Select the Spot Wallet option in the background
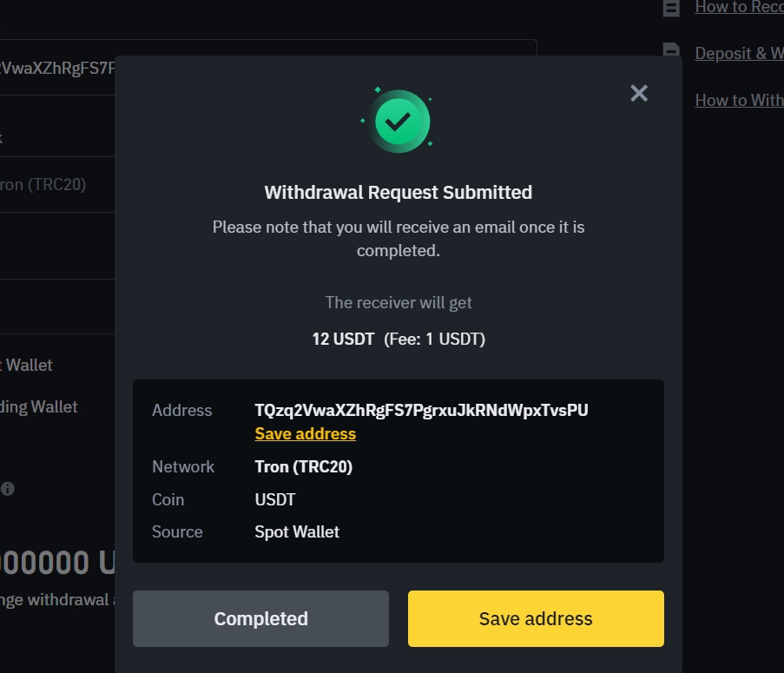Viewport: 784px width, 673px height. click(x=27, y=365)
